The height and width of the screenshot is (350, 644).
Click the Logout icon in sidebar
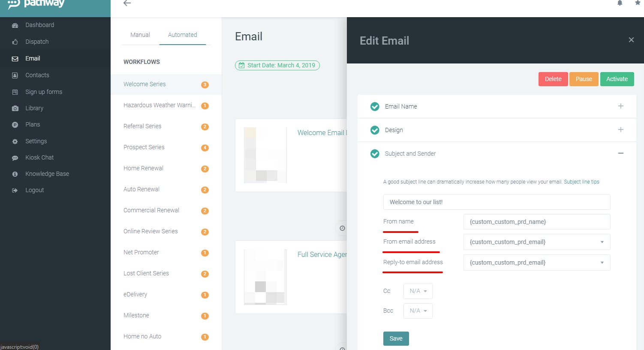(15, 190)
